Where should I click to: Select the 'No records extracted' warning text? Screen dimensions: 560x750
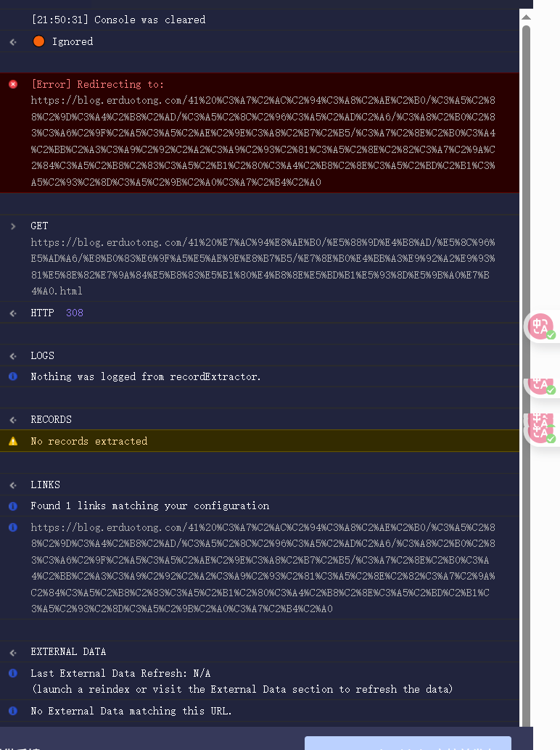tap(89, 441)
